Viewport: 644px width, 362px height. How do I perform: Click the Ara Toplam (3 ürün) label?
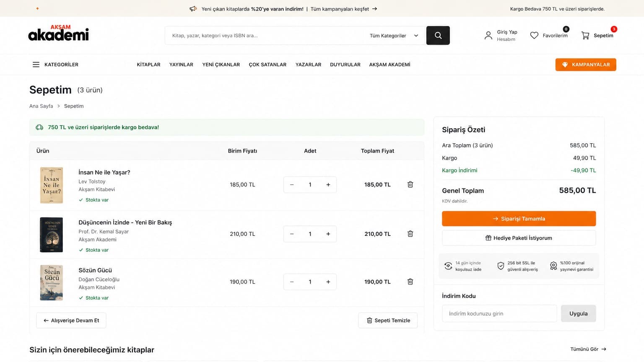[x=467, y=145]
